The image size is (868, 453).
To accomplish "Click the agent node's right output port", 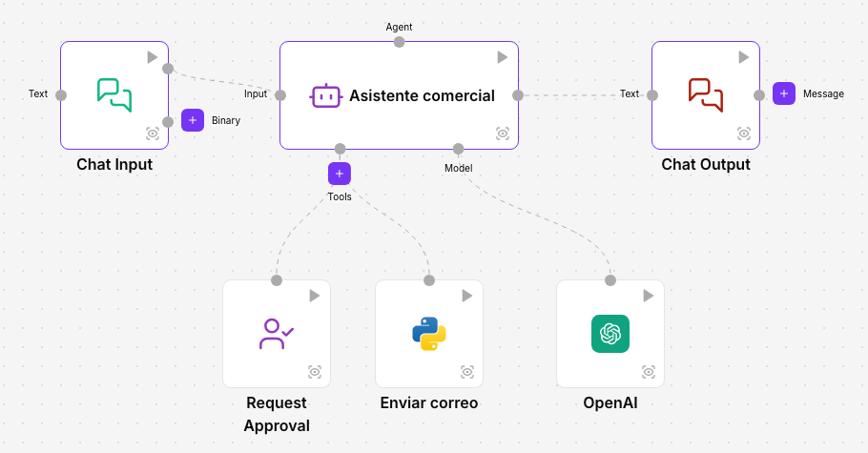I will (518, 95).
